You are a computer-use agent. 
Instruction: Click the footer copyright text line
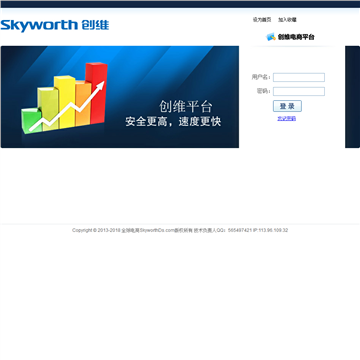180,230
